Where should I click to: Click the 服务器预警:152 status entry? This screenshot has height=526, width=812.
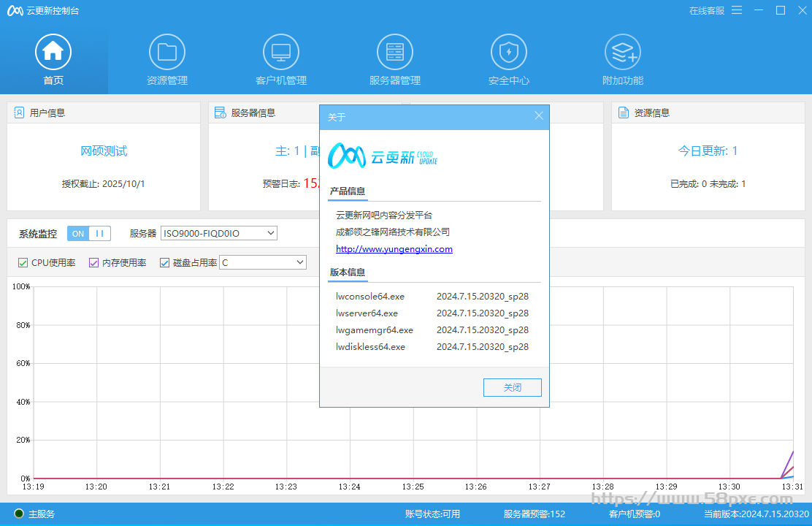coord(534,514)
